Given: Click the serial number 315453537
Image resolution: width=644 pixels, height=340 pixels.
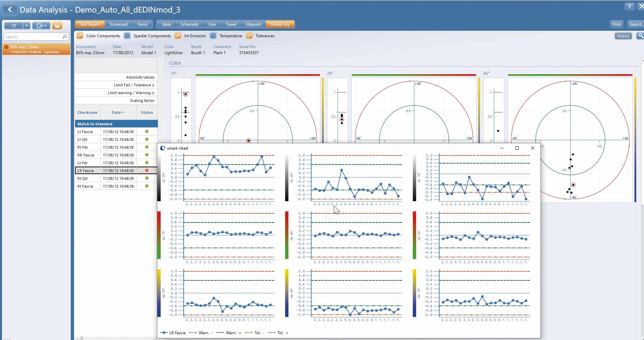Looking at the screenshot, I should click(249, 53).
